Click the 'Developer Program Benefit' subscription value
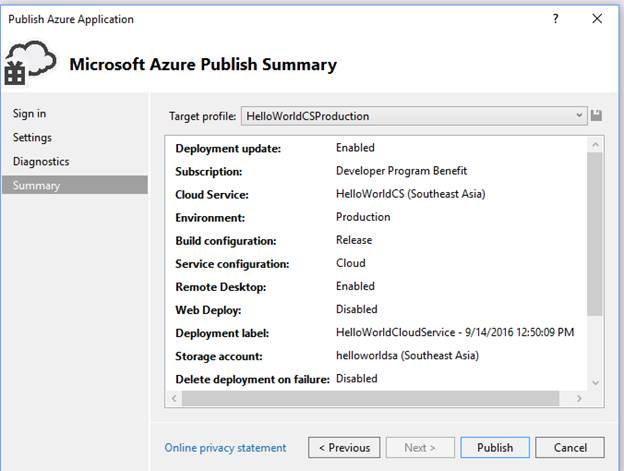This screenshot has width=624, height=471. (401, 171)
